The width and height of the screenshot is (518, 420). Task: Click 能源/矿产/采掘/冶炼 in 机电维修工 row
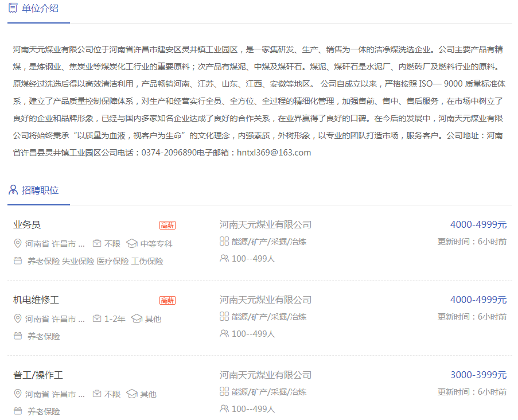coord(269,317)
